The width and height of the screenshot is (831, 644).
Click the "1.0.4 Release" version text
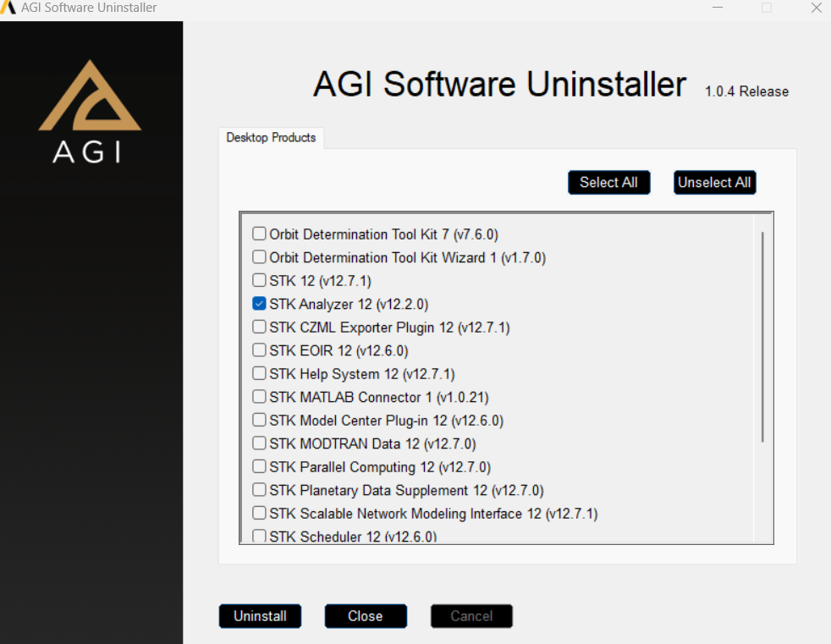click(746, 91)
